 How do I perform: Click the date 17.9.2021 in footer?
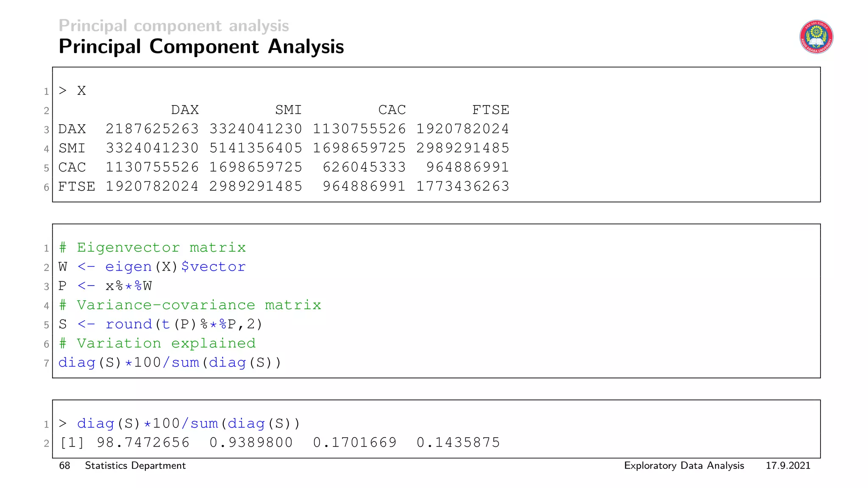788,466
